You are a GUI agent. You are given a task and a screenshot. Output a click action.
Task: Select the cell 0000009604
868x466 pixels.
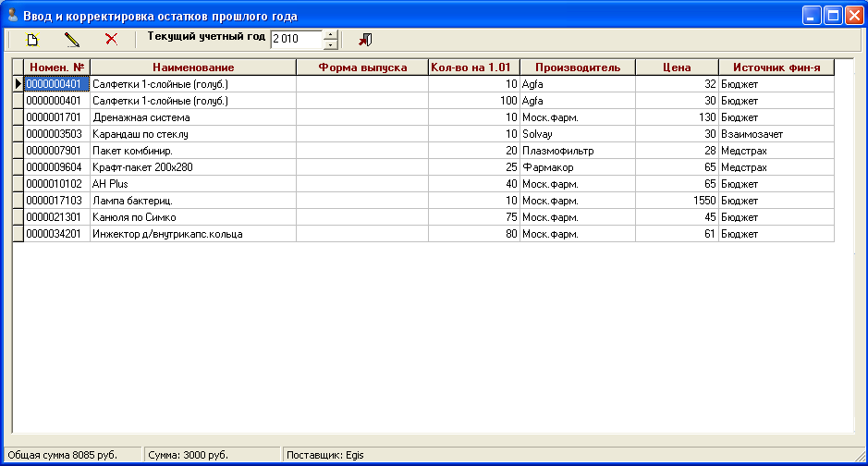coord(57,167)
